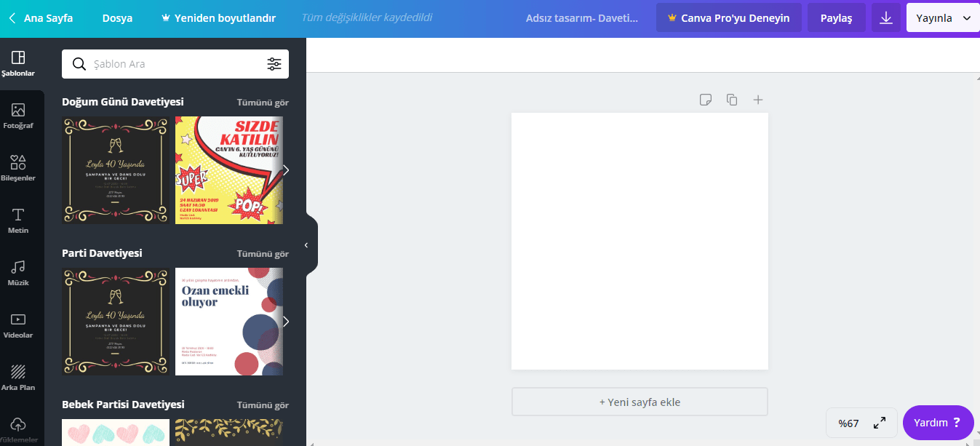Click Tüm değişiklikler kaydedildi status text

pyautogui.click(x=367, y=17)
